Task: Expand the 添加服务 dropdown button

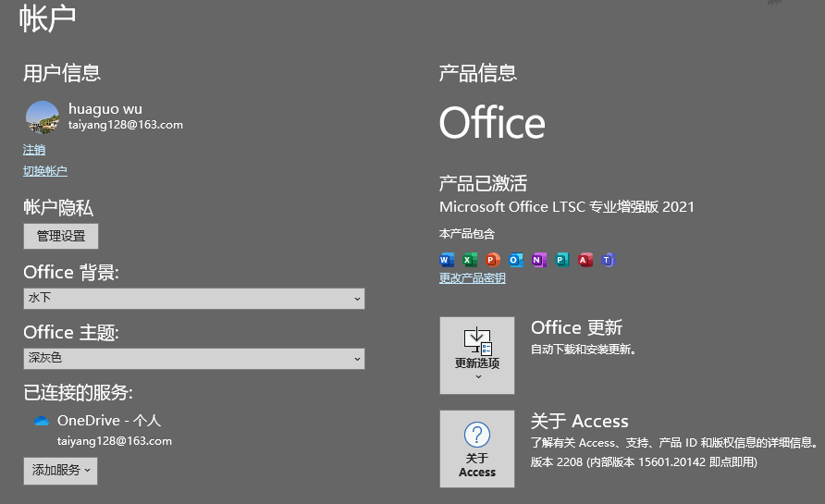Action: point(60,471)
